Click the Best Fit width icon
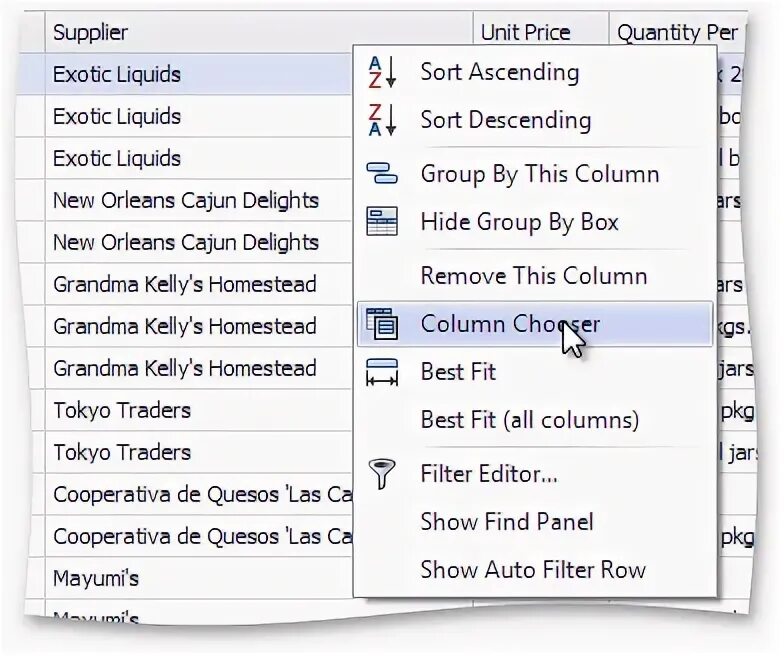The height and width of the screenshot is (656, 784). [x=382, y=372]
